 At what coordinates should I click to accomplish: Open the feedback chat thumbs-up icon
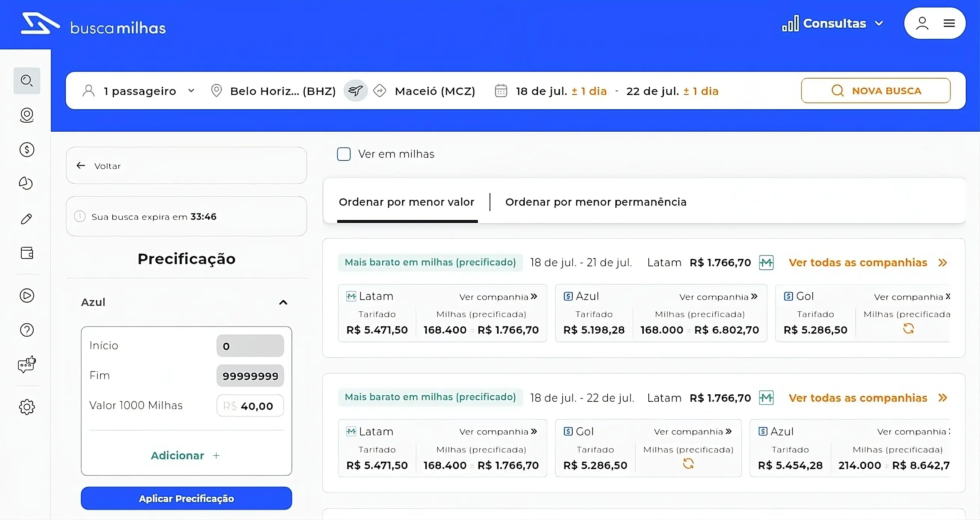pyautogui.click(x=27, y=364)
